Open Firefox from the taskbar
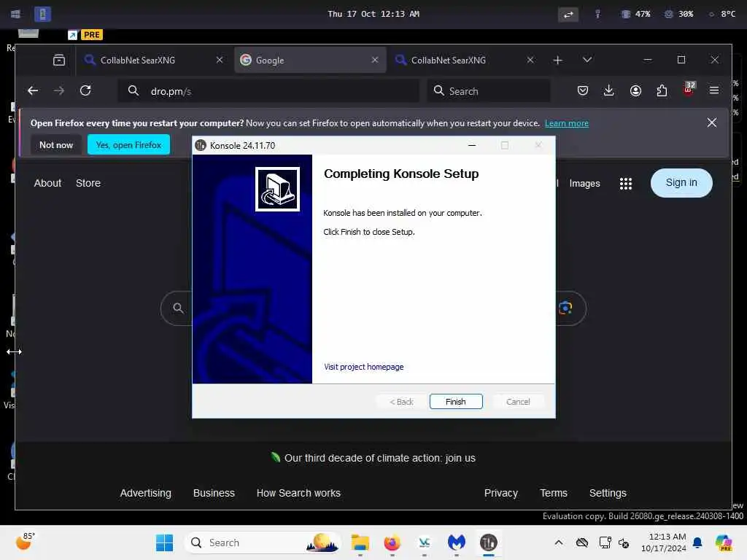 pyautogui.click(x=392, y=542)
